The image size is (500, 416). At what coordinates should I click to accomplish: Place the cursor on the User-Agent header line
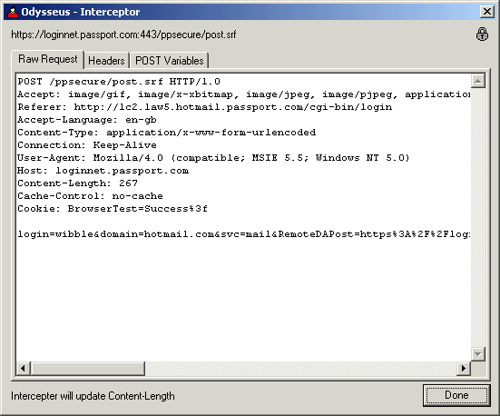coord(213,158)
